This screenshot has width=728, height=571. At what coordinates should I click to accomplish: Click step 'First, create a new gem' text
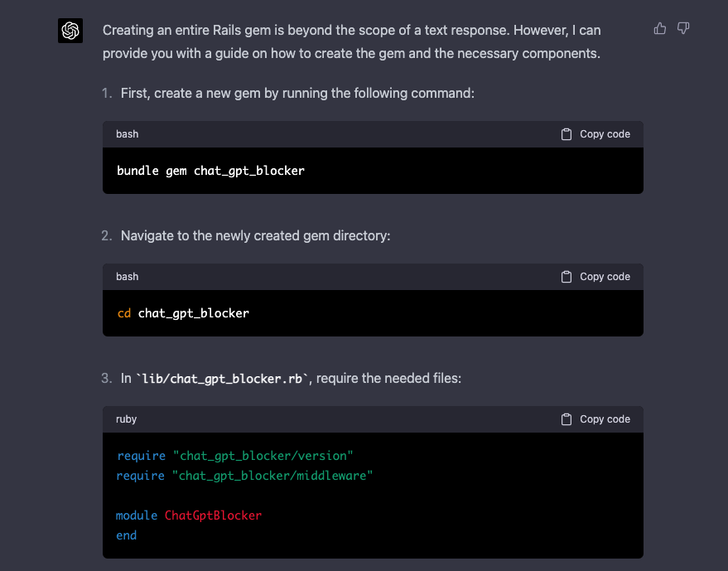(297, 94)
